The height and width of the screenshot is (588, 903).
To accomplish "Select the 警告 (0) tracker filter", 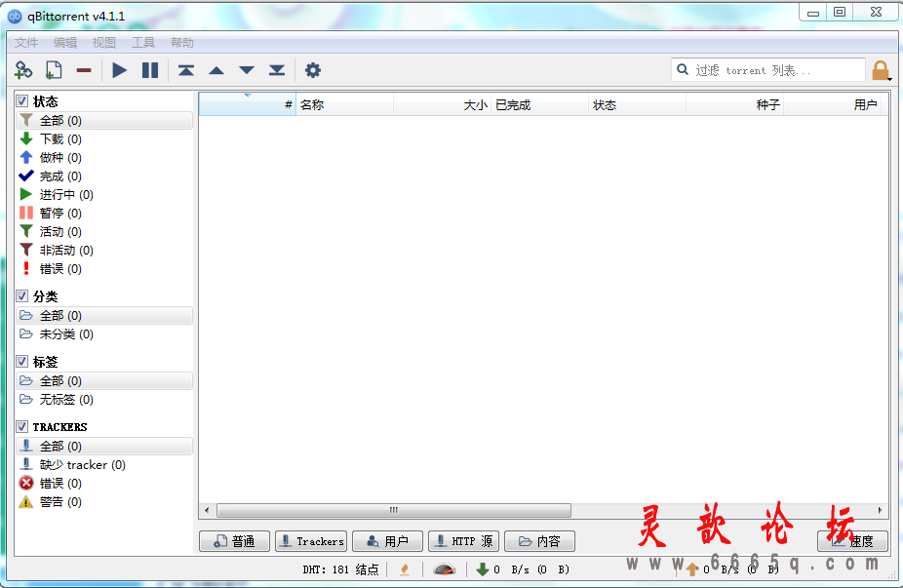I will point(104,501).
